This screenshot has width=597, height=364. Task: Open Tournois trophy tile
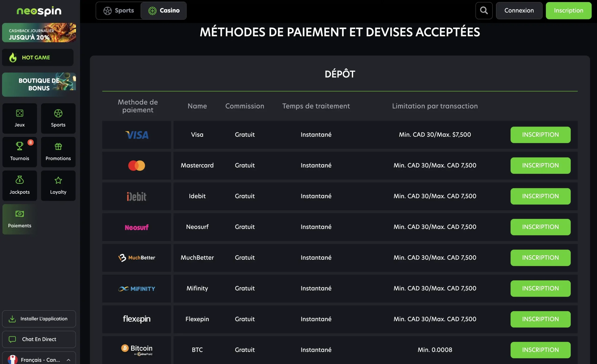pos(20,152)
